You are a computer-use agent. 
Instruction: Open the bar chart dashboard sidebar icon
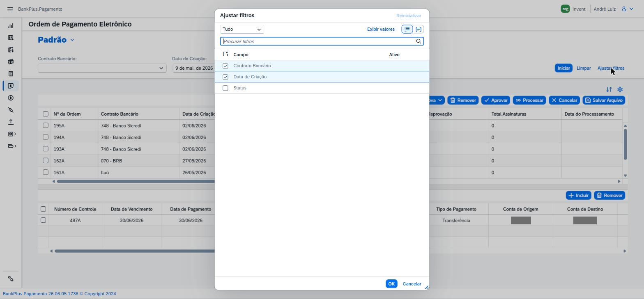(11, 25)
